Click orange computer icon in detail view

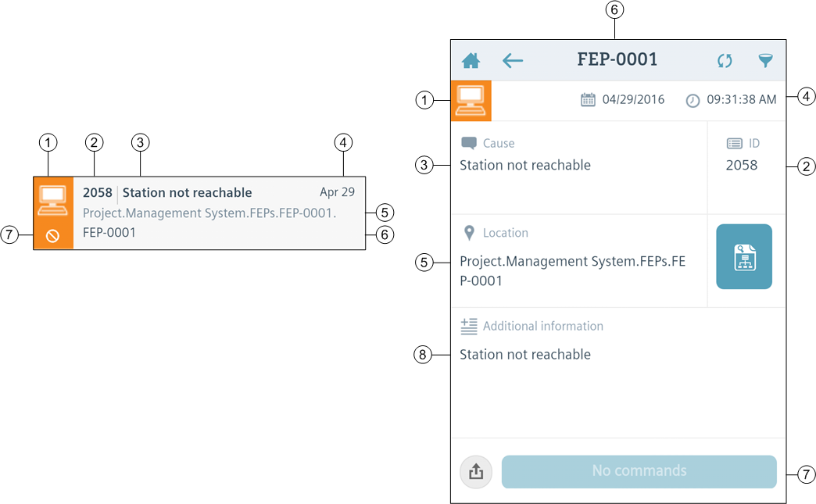(471, 101)
